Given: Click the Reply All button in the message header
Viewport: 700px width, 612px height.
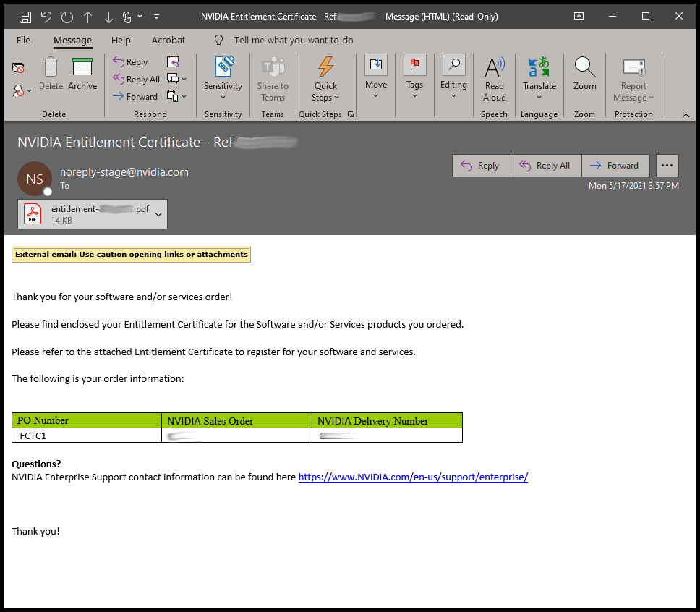Looking at the screenshot, I should click(x=546, y=166).
